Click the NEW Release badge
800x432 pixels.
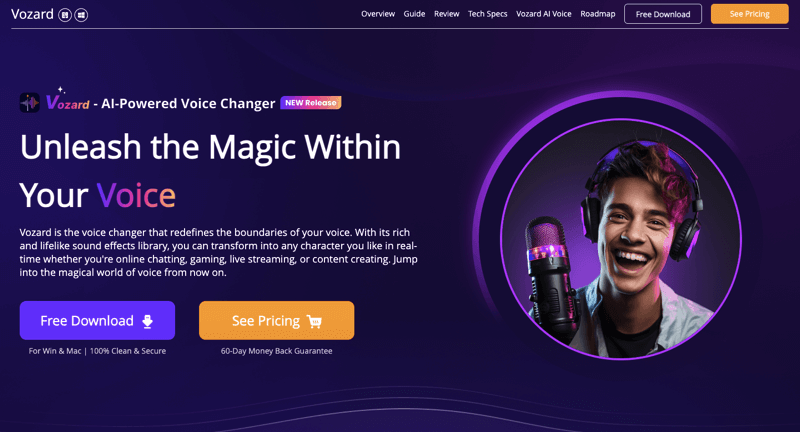(311, 103)
